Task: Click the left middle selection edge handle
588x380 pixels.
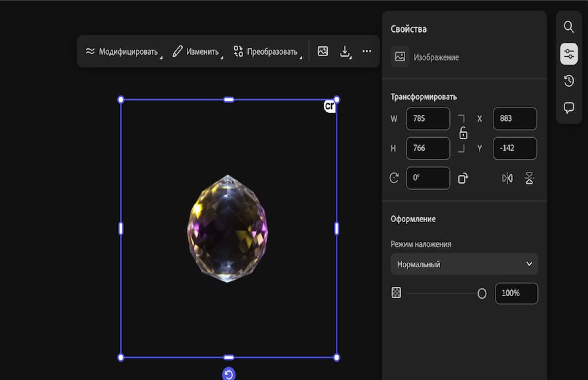Action: tap(121, 228)
